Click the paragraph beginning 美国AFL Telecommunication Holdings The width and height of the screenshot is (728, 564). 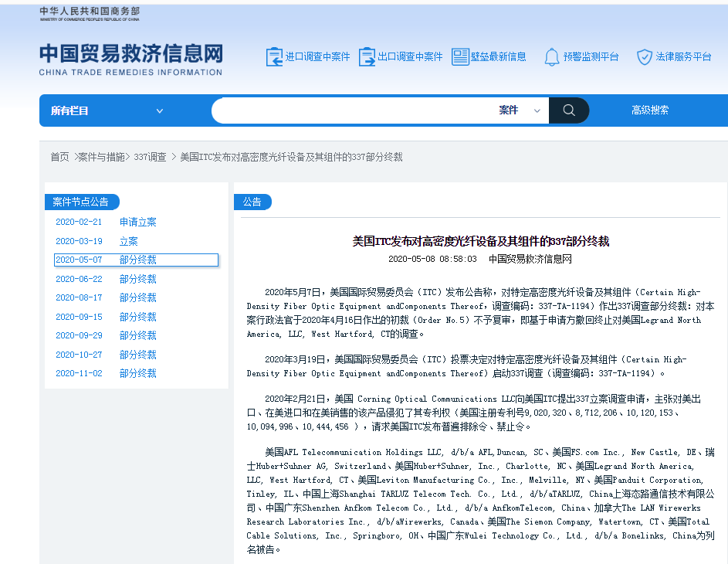(480, 501)
